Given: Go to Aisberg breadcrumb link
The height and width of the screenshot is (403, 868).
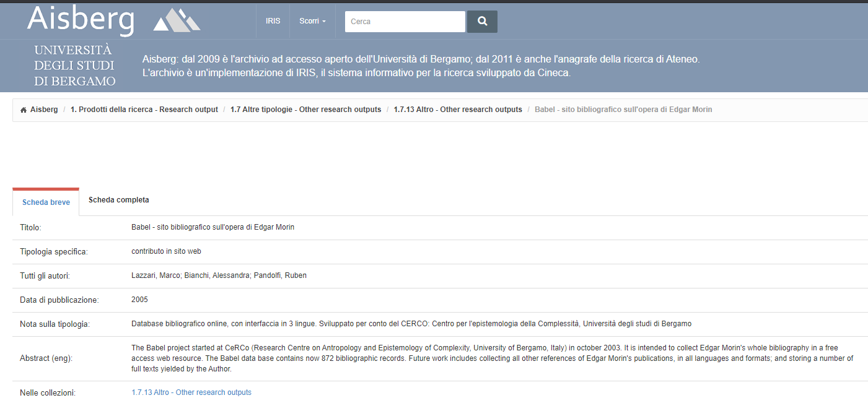Looking at the screenshot, I should coord(44,110).
